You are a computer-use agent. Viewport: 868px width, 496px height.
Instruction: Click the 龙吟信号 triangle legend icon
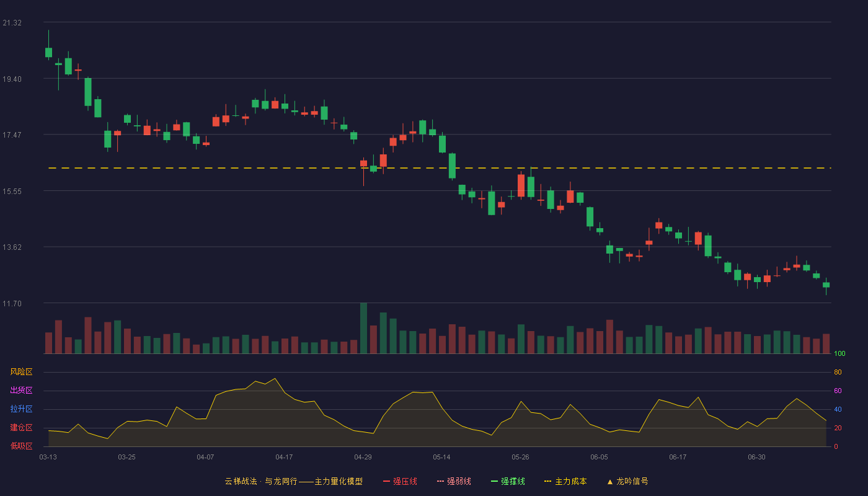click(610, 482)
